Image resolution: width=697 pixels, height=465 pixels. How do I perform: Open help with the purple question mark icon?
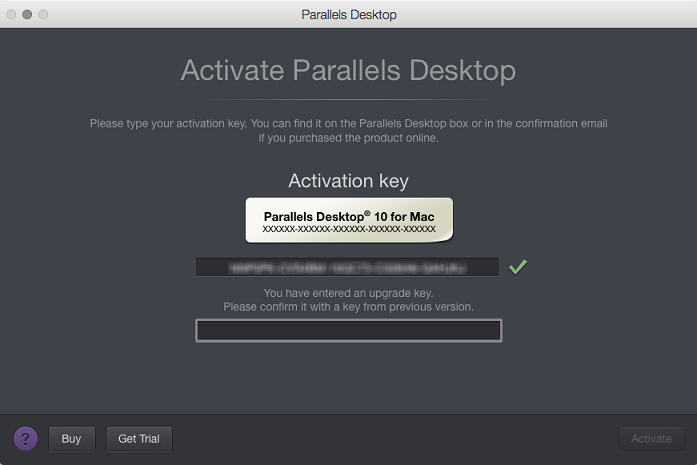25,439
